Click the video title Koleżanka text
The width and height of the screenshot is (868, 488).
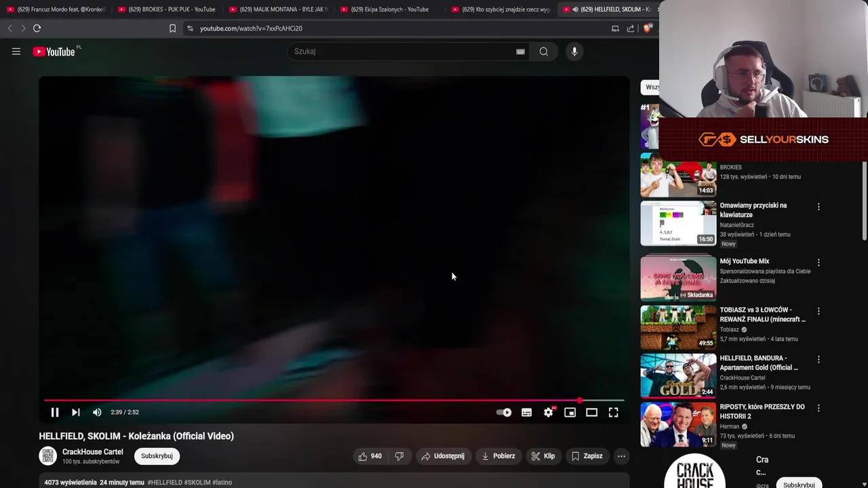click(136, 436)
